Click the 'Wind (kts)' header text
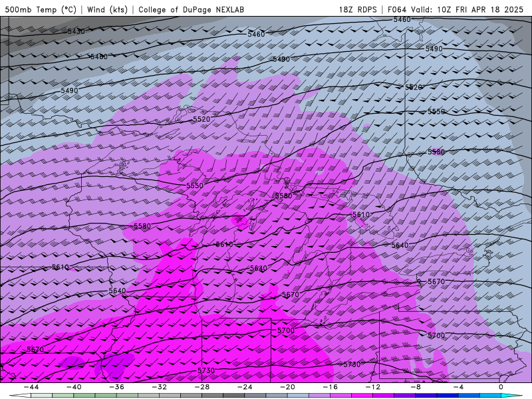The width and height of the screenshot is (532, 399). pos(107,10)
